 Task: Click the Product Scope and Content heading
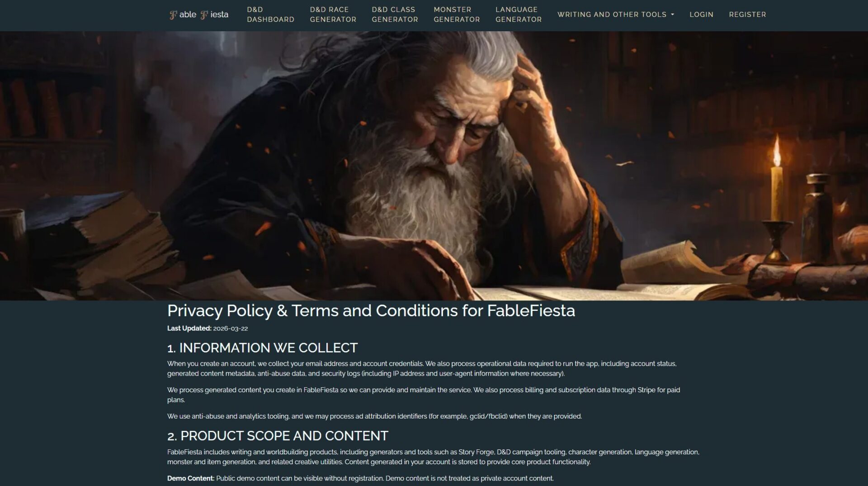[278, 436]
